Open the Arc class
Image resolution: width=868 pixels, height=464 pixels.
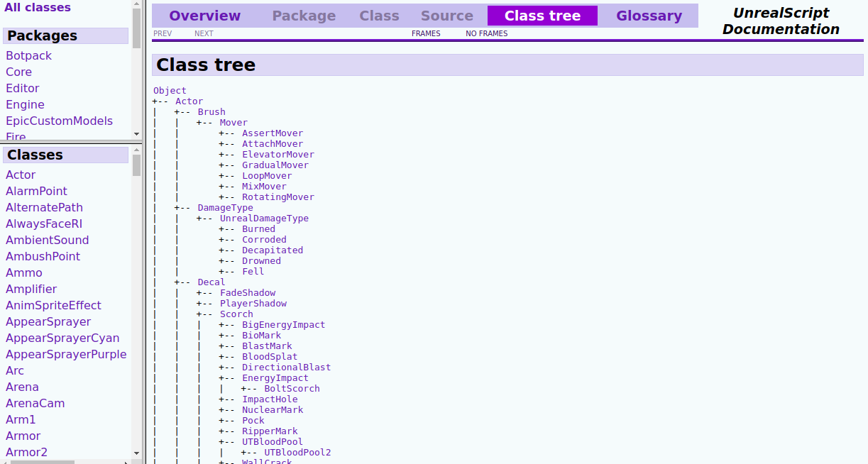(15, 370)
